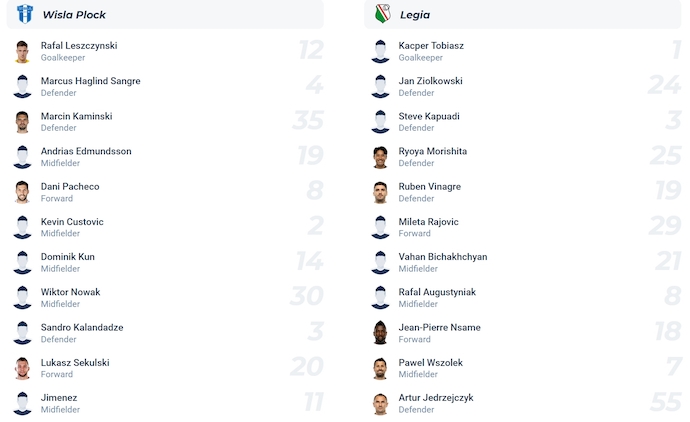The image size is (690, 422).
Task: Click the Wisla Plock team crest
Action: (x=25, y=14)
